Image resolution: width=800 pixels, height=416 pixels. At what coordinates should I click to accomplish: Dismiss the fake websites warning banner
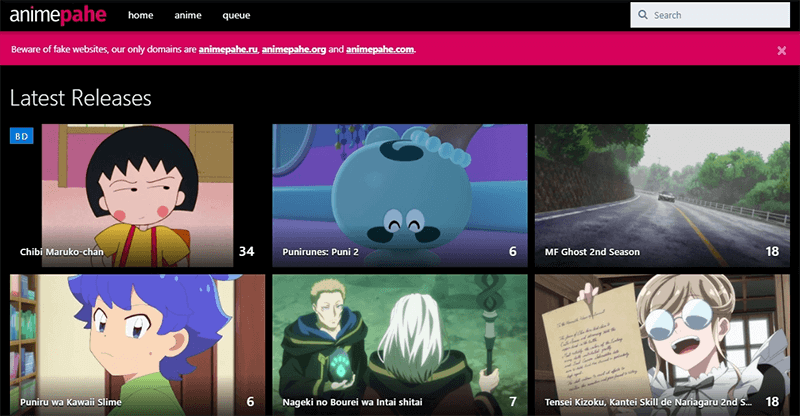point(781,50)
